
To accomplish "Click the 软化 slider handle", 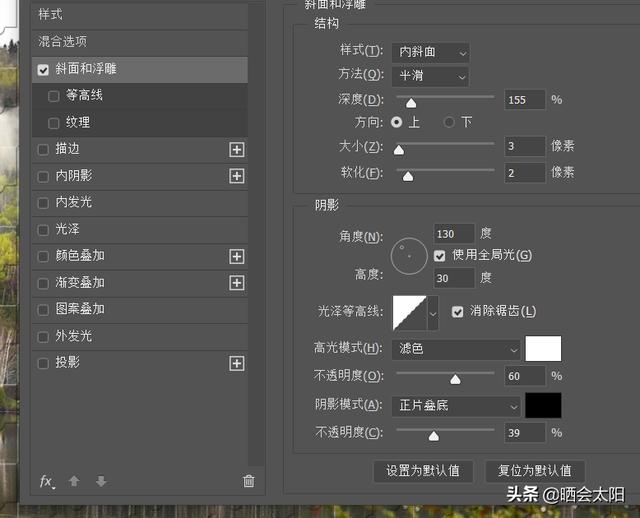I will pos(408,177).
